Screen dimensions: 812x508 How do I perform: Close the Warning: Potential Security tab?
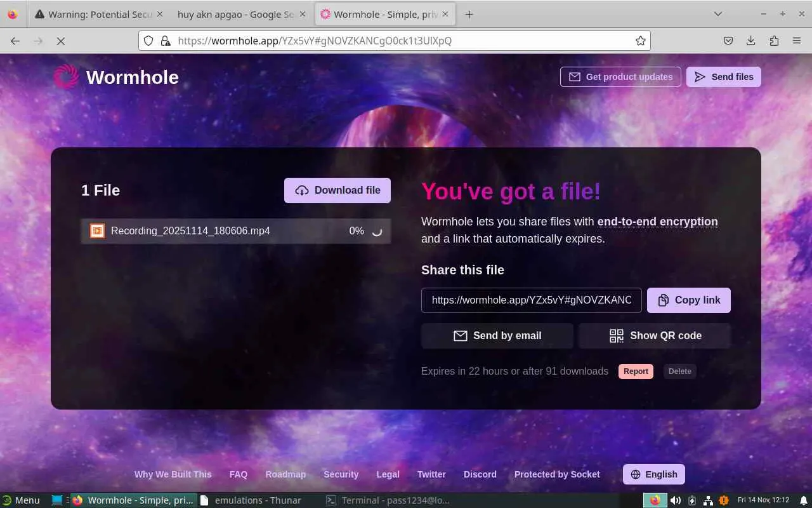click(x=159, y=14)
